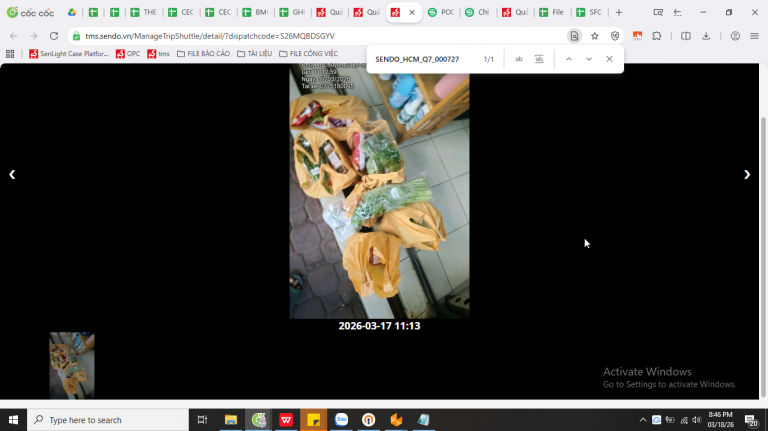
Task: Open the OPC bookmark
Action: coord(128,53)
